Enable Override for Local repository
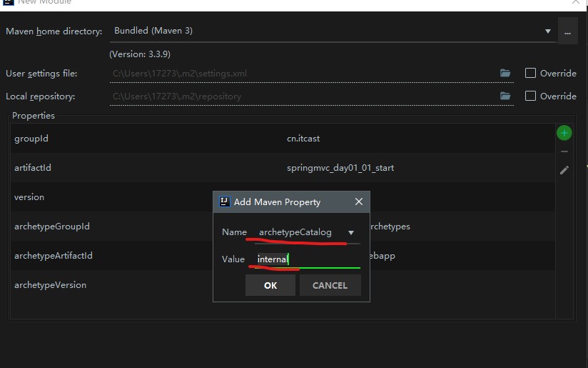 click(530, 96)
